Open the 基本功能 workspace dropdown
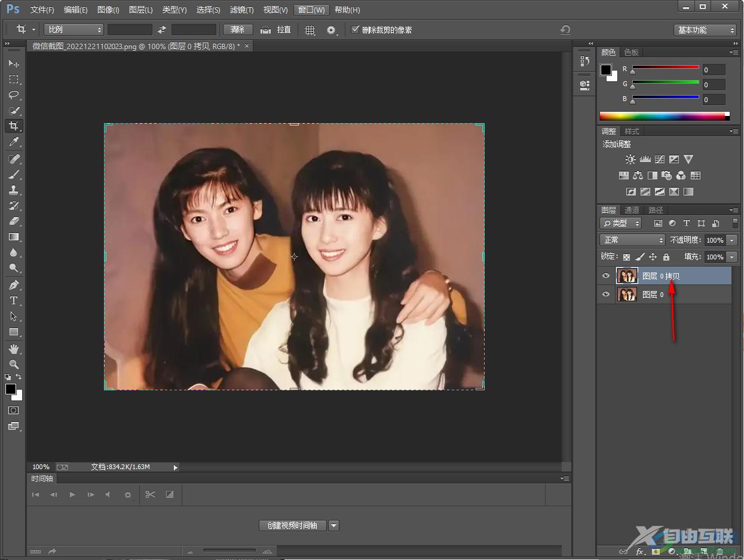The width and height of the screenshot is (744, 560). pos(705,30)
